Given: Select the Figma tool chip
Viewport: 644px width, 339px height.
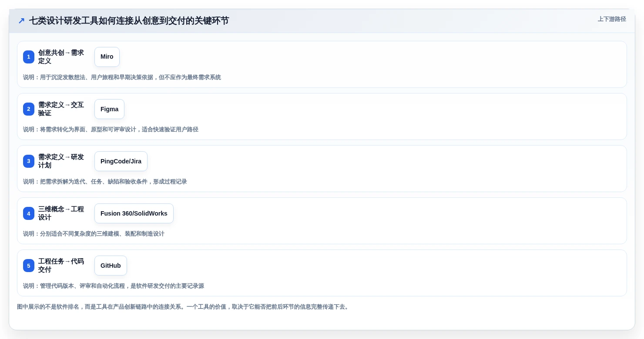Looking at the screenshot, I should coord(109,109).
